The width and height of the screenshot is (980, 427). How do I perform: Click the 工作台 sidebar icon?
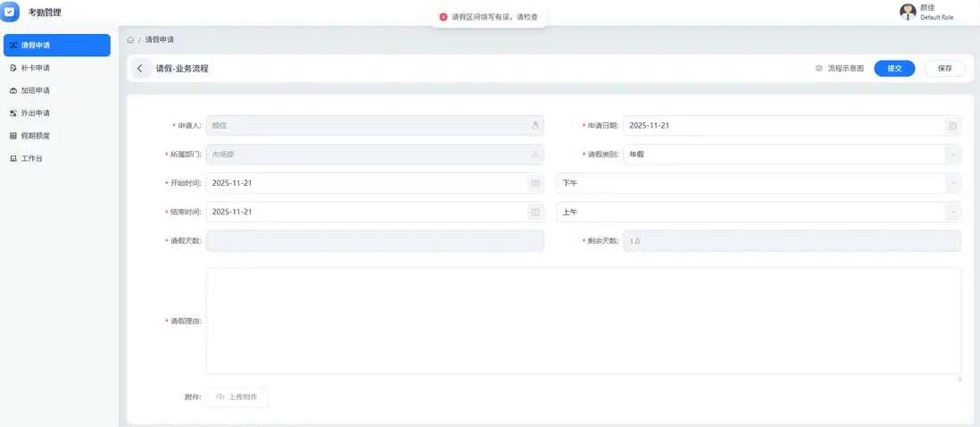point(13,159)
